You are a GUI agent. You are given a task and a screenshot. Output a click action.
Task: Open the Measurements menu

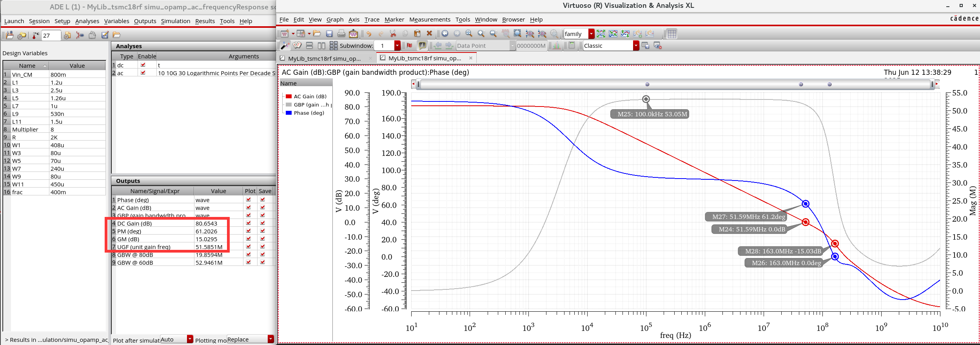pos(430,20)
